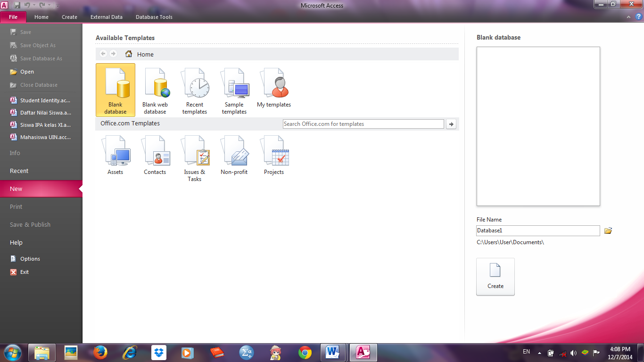Click the Access app icon in title bar

pyautogui.click(x=4, y=5)
